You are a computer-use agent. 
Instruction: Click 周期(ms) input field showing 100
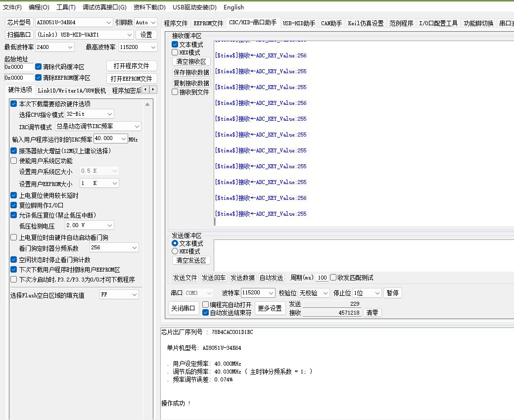[322, 278]
